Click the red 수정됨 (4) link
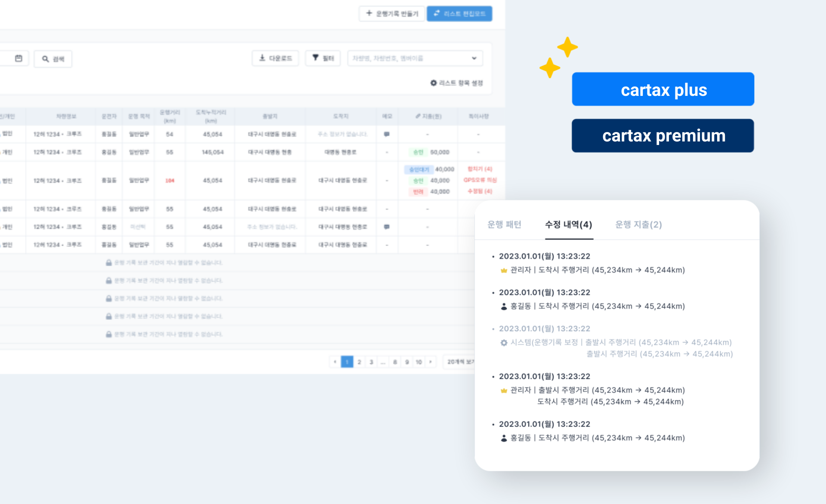 [480, 191]
